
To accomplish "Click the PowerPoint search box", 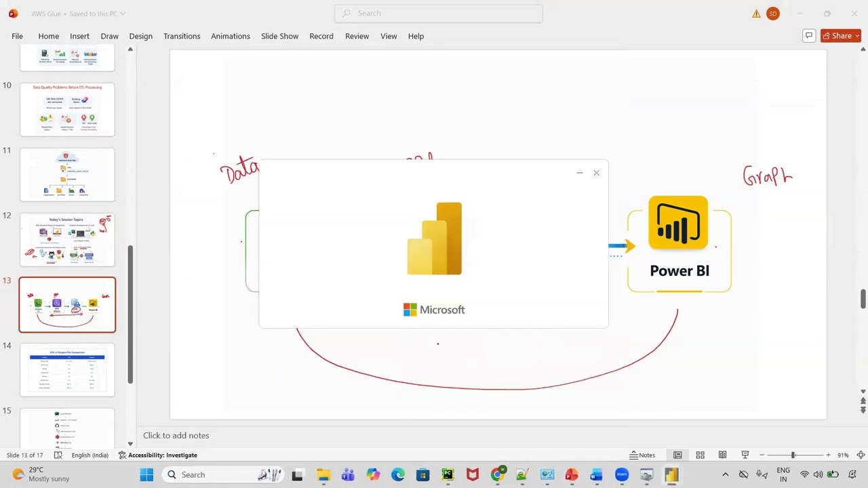I will 438,13.
